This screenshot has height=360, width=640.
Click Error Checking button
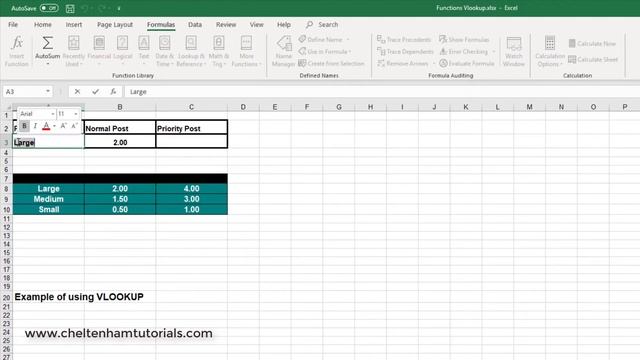pyautogui.click(x=464, y=51)
